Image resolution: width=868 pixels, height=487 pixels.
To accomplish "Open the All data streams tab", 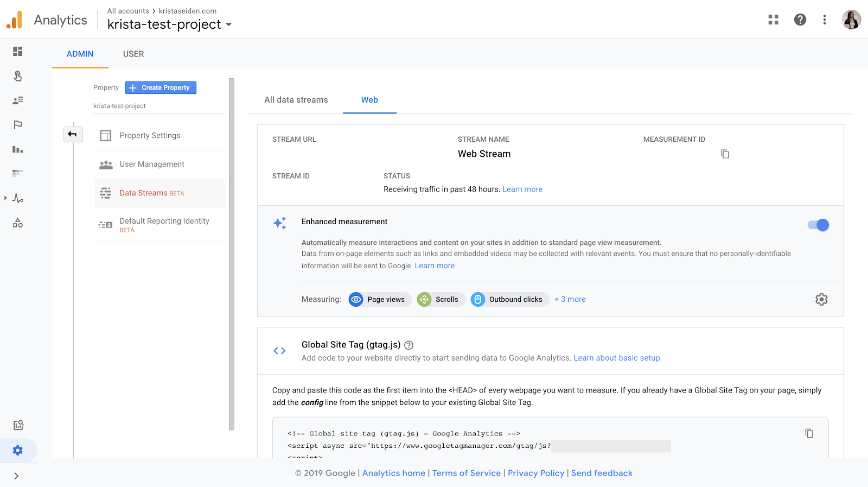I will 296,100.
